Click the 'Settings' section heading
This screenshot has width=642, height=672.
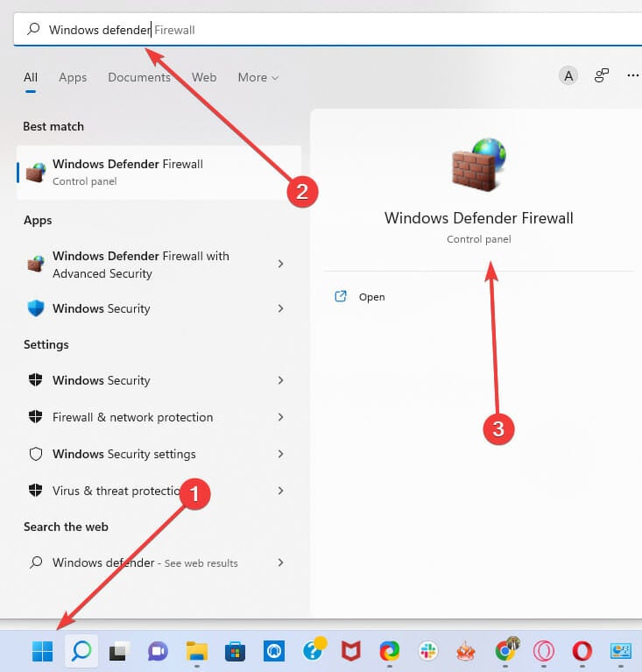pyautogui.click(x=46, y=344)
